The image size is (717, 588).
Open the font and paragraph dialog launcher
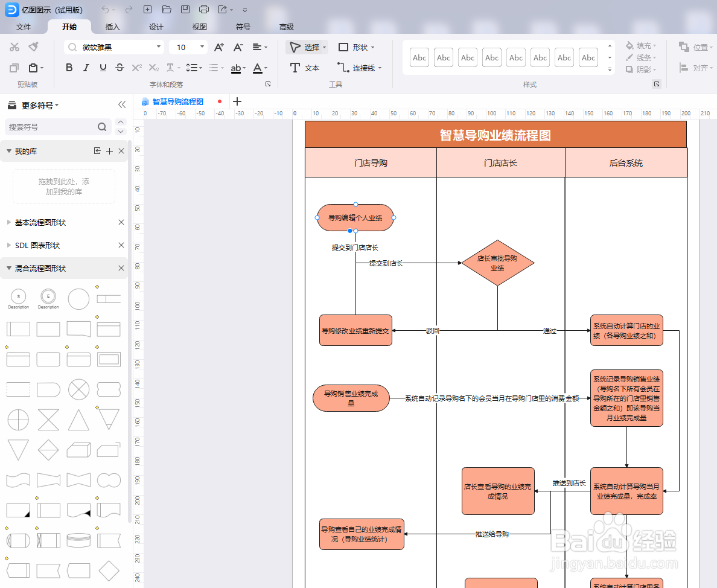[x=268, y=84]
